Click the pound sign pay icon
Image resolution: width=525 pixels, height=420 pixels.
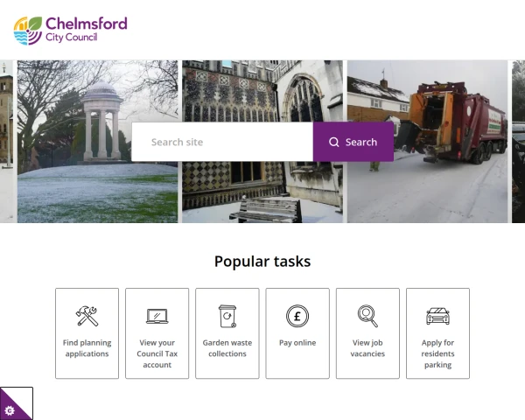(x=297, y=316)
